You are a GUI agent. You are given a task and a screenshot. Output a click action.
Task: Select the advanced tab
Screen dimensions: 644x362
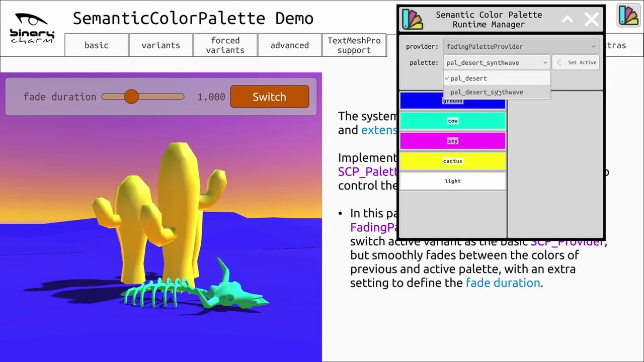pos(289,45)
